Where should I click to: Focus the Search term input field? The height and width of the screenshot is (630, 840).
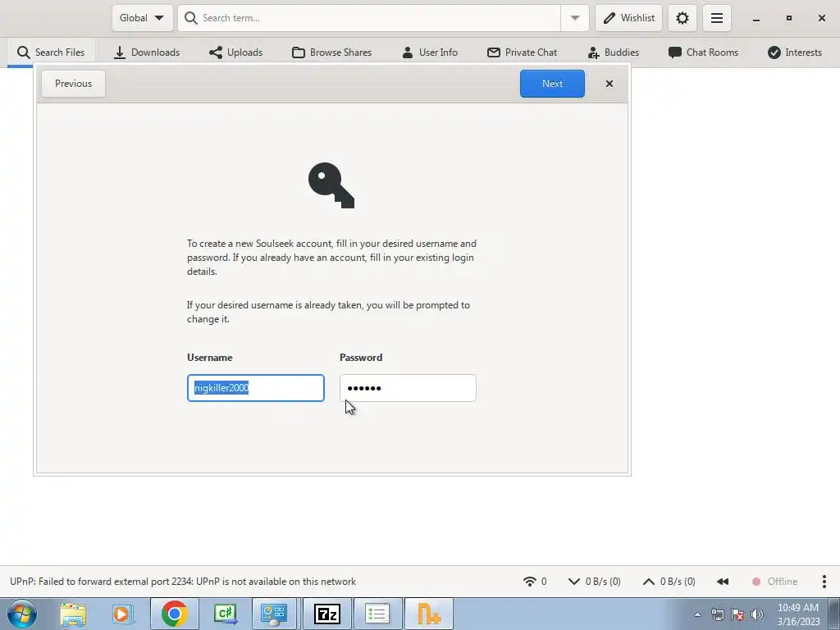pyautogui.click(x=370, y=18)
